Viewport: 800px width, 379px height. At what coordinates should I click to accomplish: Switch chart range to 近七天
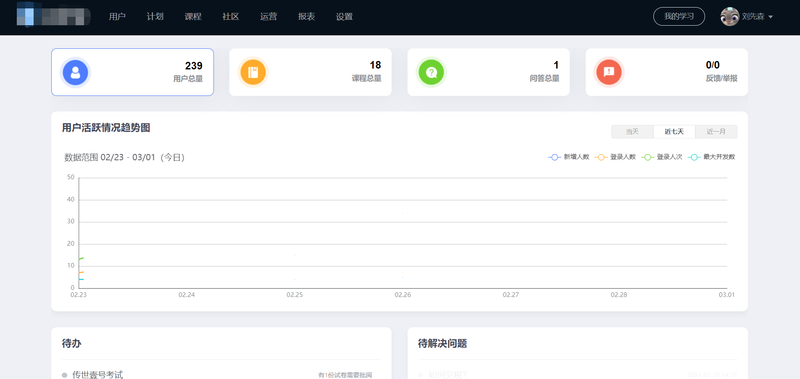click(674, 132)
